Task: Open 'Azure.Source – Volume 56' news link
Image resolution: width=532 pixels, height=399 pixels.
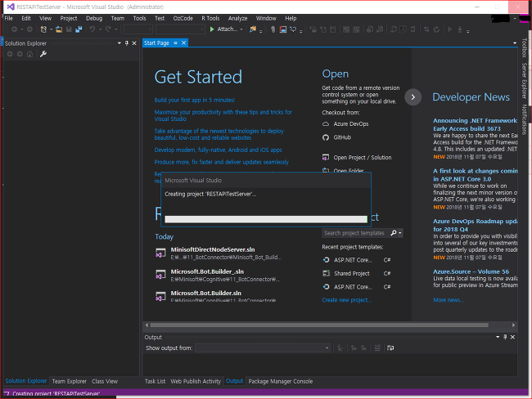Action: (471, 271)
